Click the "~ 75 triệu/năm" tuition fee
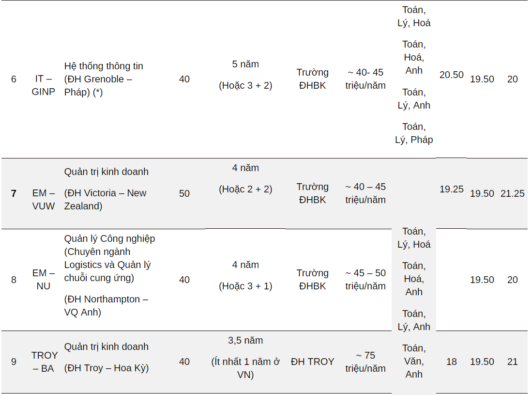The width and height of the screenshot is (532, 395). [365, 362]
